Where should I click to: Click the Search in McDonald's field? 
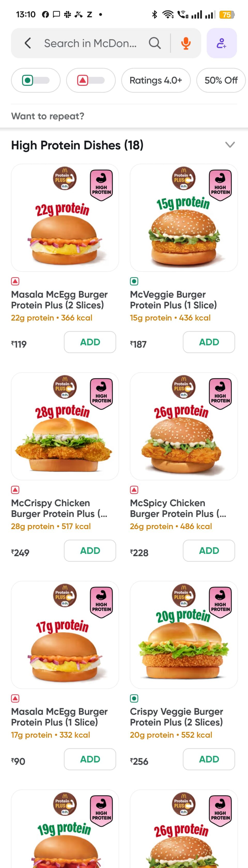click(90, 43)
